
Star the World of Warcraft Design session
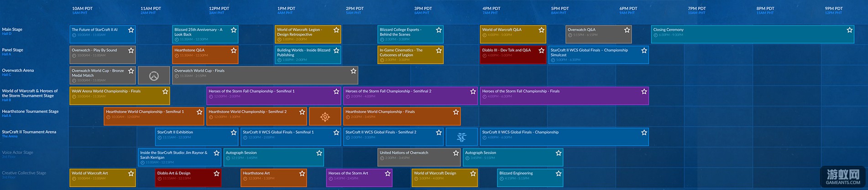tap(473, 174)
